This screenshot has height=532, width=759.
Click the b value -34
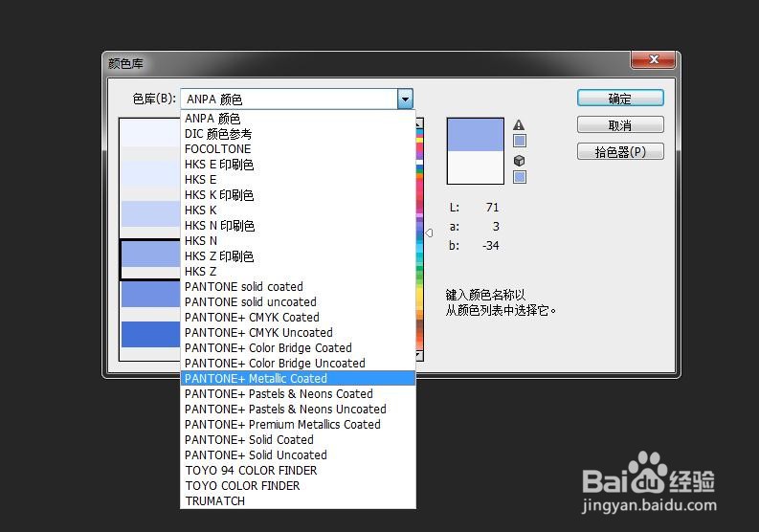click(x=490, y=245)
